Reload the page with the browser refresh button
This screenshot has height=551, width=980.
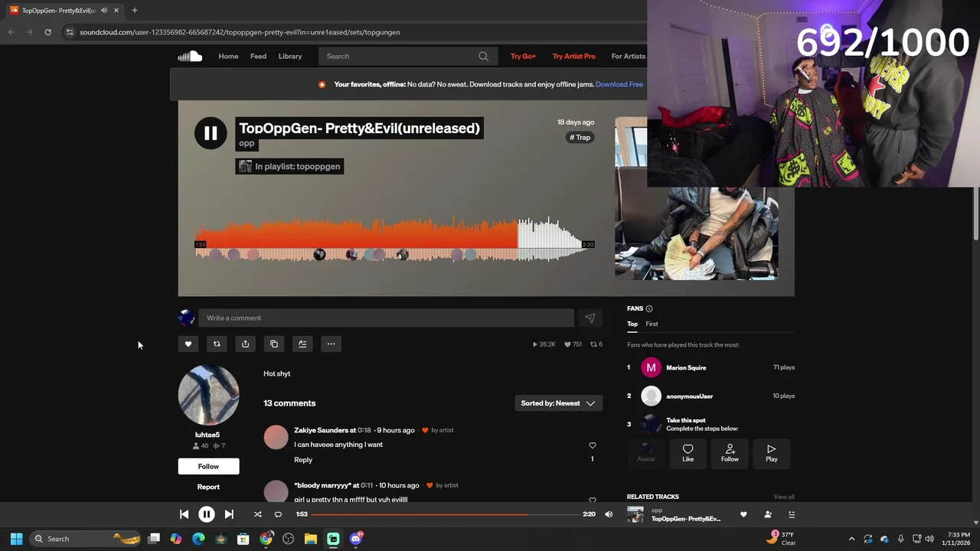[x=47, y=32]
